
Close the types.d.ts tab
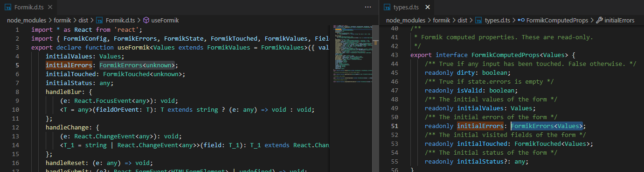point(428,7)
